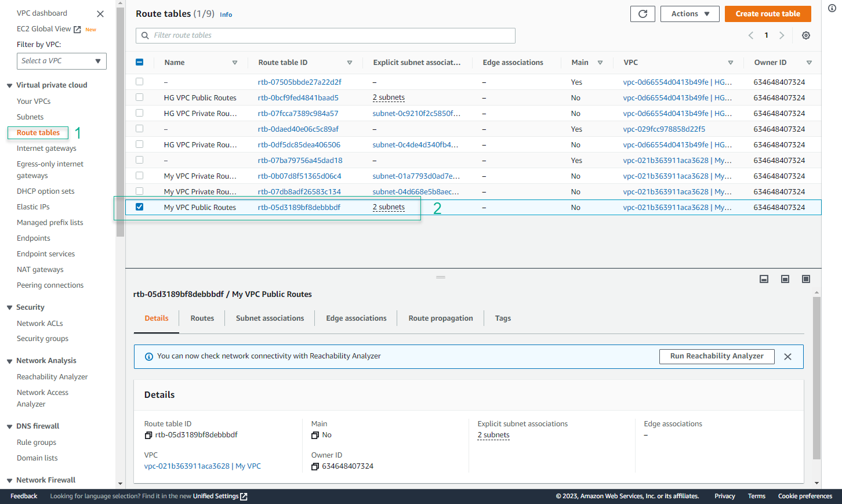This screenshot has width=842, height=504.
Task: Click the info circle icon at top right
Action: coord(832,8)
